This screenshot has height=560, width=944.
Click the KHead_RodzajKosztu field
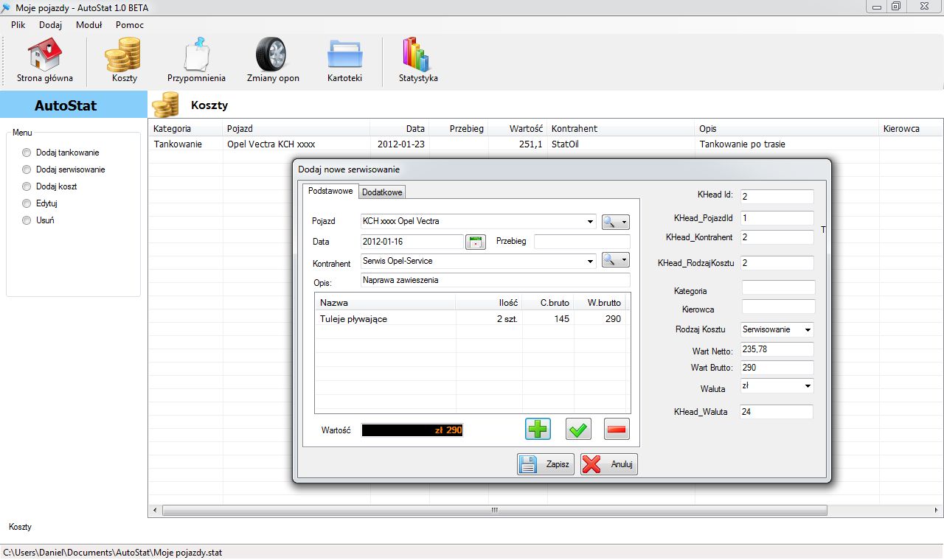pos(777,263)
